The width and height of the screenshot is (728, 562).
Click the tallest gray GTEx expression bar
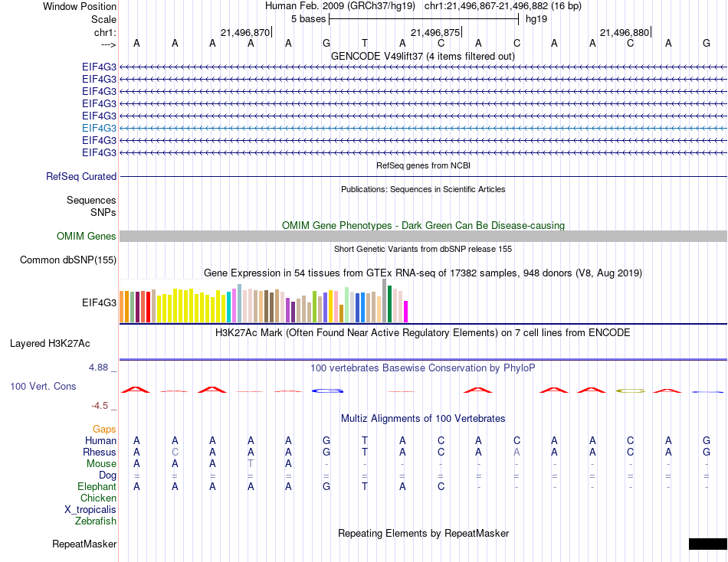click(385, 301)
